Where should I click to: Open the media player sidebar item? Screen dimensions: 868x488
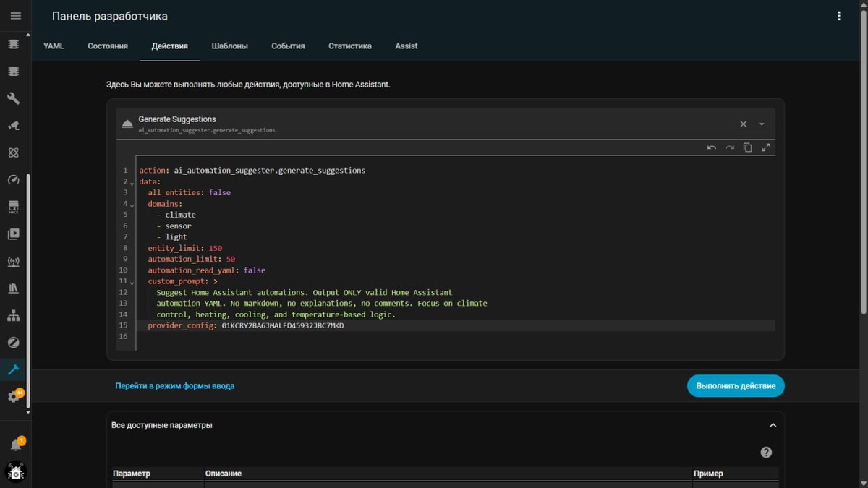(13, 234)
